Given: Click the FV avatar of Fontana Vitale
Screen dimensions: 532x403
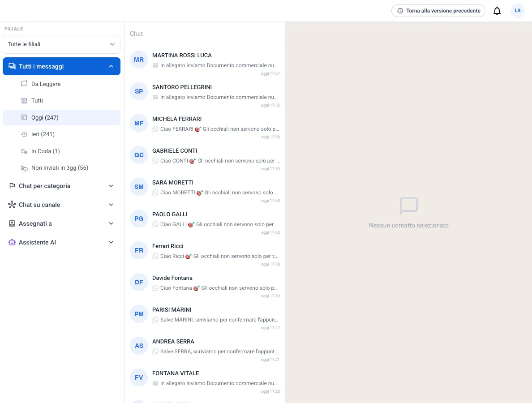Looking at the screenshot, I should 139,377.
